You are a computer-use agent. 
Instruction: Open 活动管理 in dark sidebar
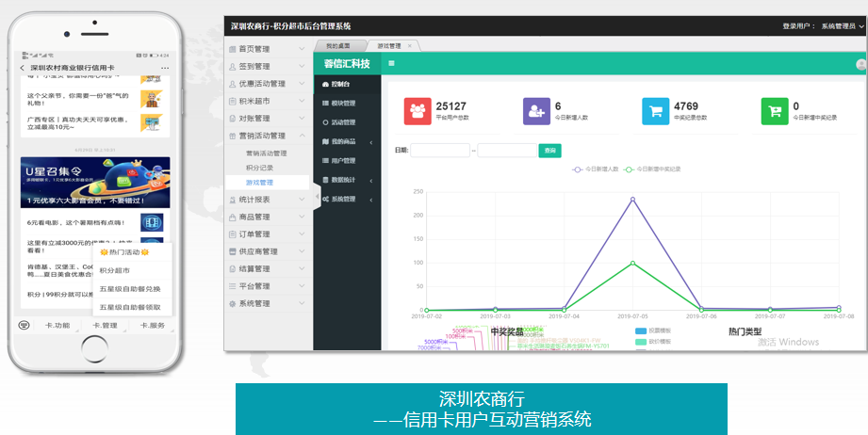[347, 122]
